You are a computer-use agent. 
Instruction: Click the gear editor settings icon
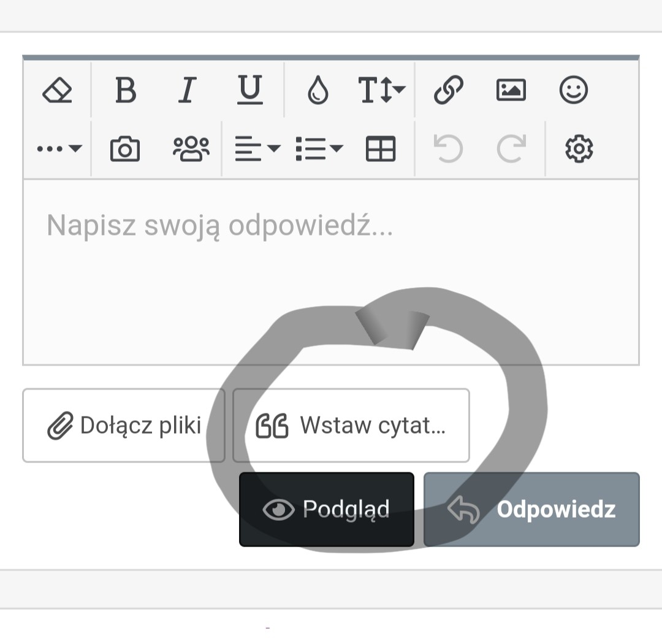[579, 148]
